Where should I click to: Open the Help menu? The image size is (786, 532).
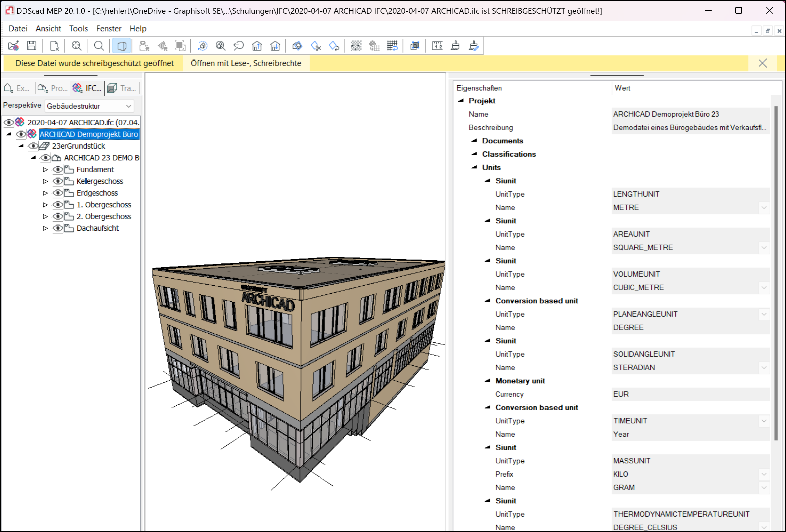138,29
